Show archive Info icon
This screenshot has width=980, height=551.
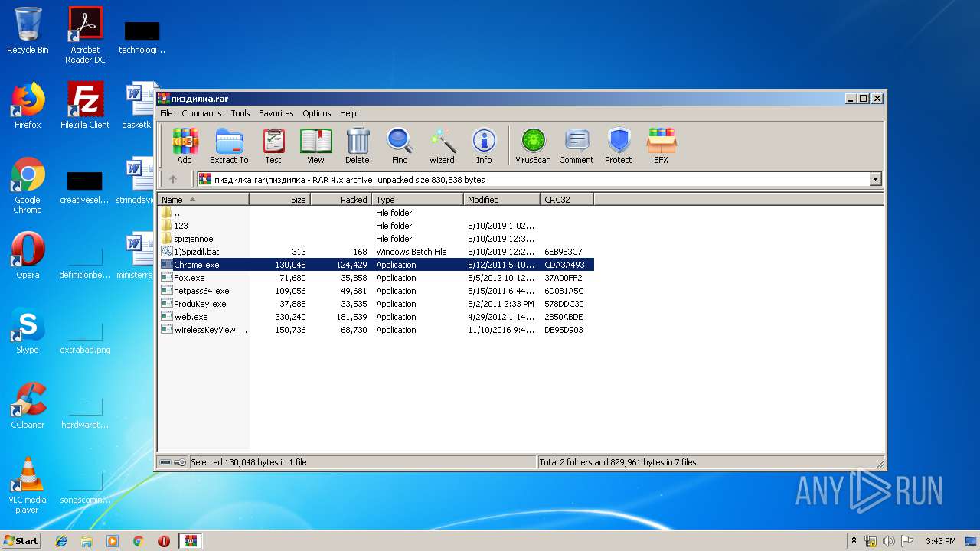coord(484,145)
